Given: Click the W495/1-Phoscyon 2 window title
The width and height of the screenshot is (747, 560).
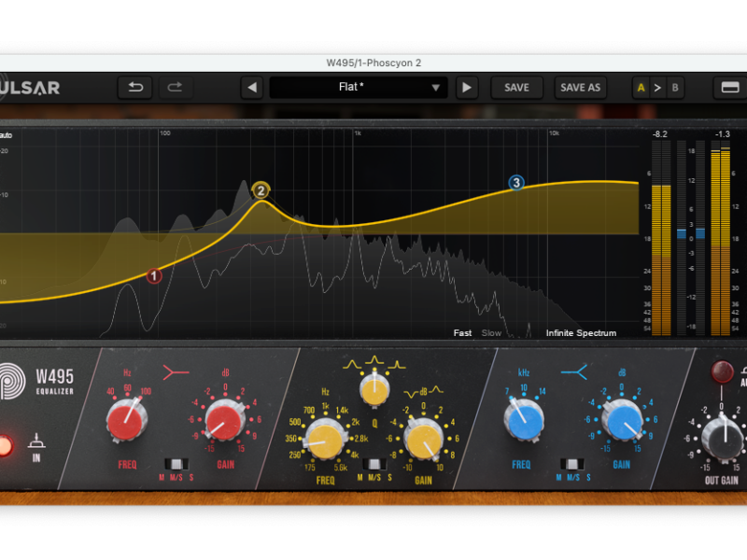Looking at the screenshot, I should [373, 63].
